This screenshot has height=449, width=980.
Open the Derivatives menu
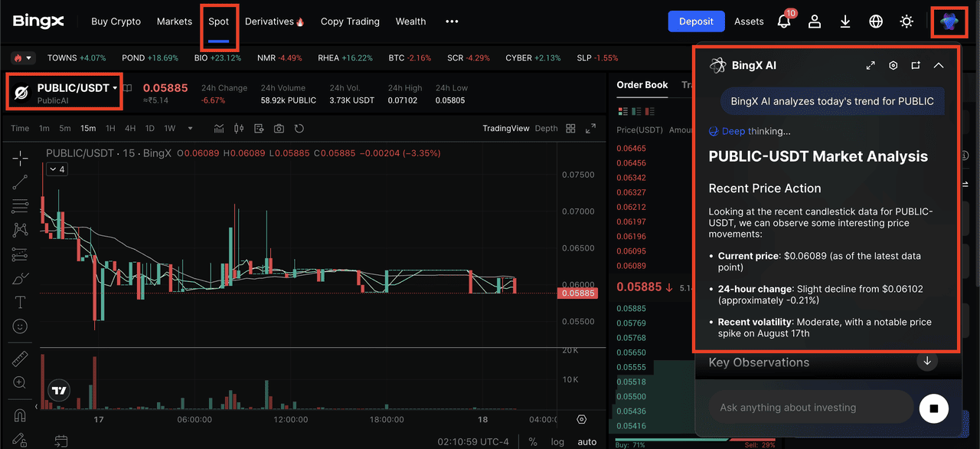coord(275,21)
